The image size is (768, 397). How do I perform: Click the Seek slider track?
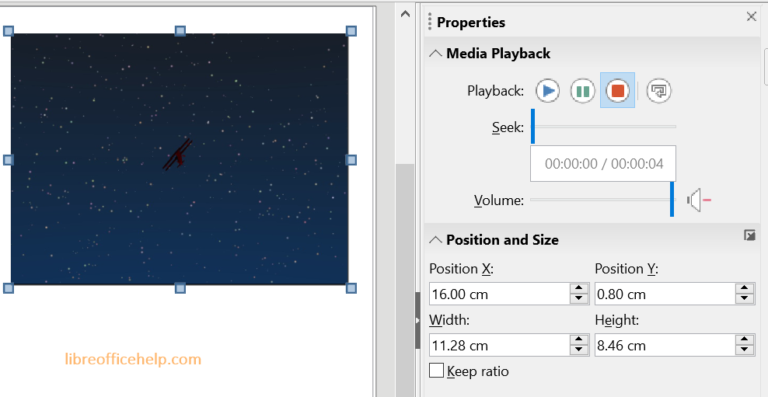(x=603, y=126)
